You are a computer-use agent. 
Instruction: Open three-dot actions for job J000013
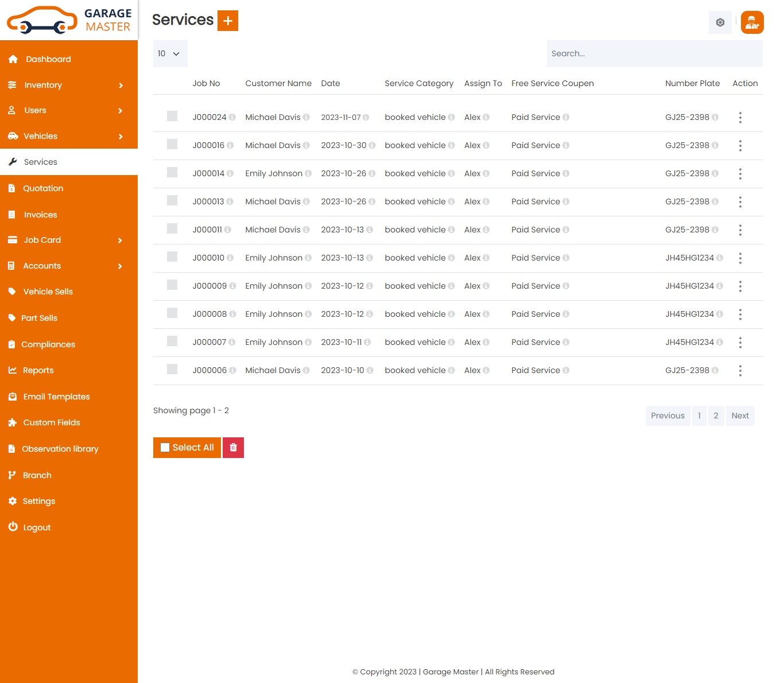[740, 202]
